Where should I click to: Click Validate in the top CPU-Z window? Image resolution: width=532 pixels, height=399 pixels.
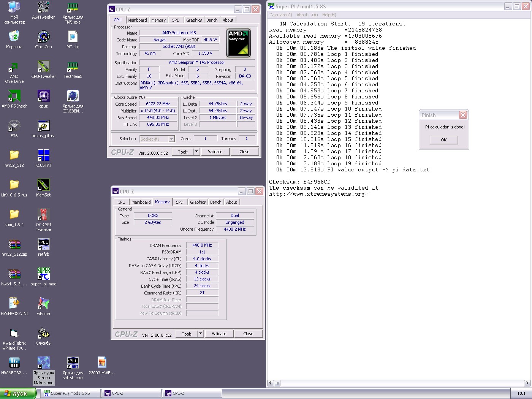215,152
